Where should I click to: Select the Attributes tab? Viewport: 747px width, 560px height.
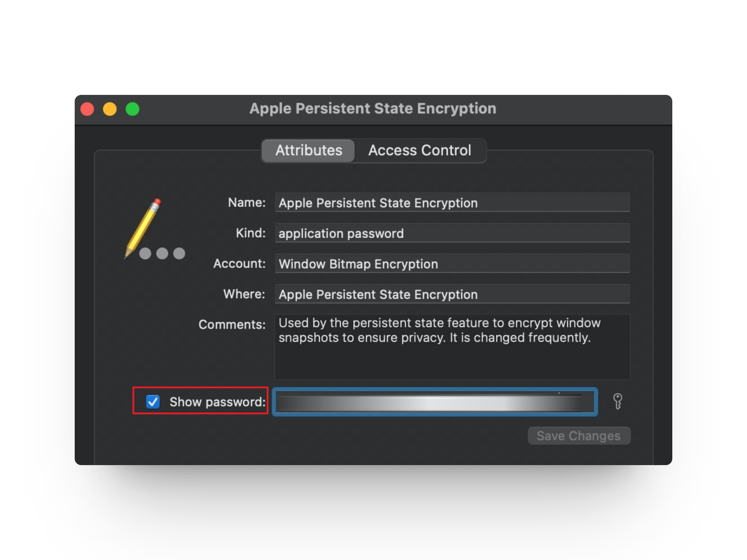[x=308, y=150]
